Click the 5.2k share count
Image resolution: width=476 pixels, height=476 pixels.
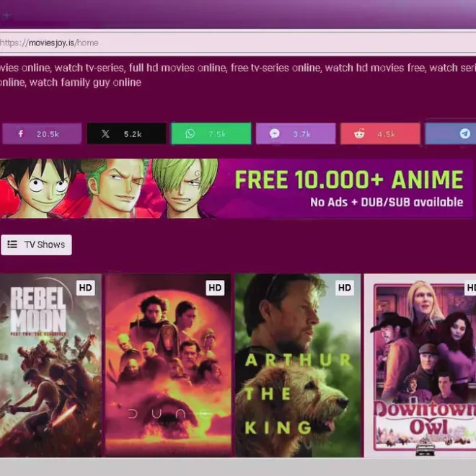coord(133,134)
